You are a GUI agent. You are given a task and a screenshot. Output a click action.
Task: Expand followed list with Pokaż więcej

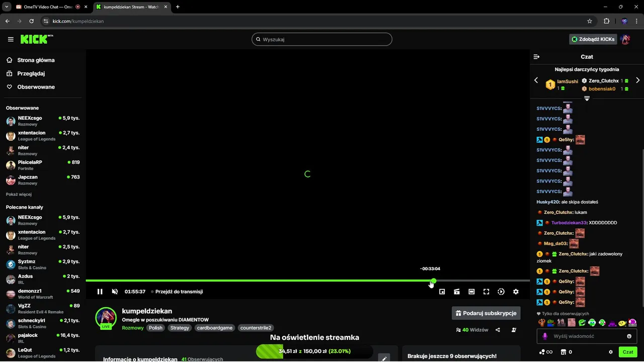tap(19, 194)
